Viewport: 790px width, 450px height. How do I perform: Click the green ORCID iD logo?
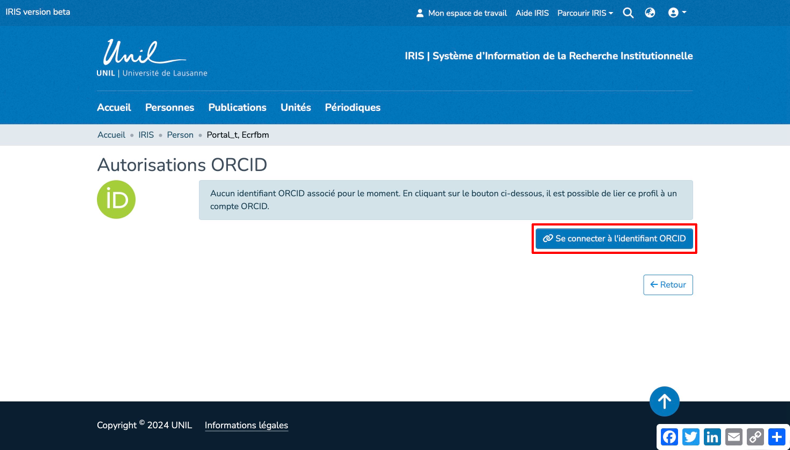click(x=116, y=200)
